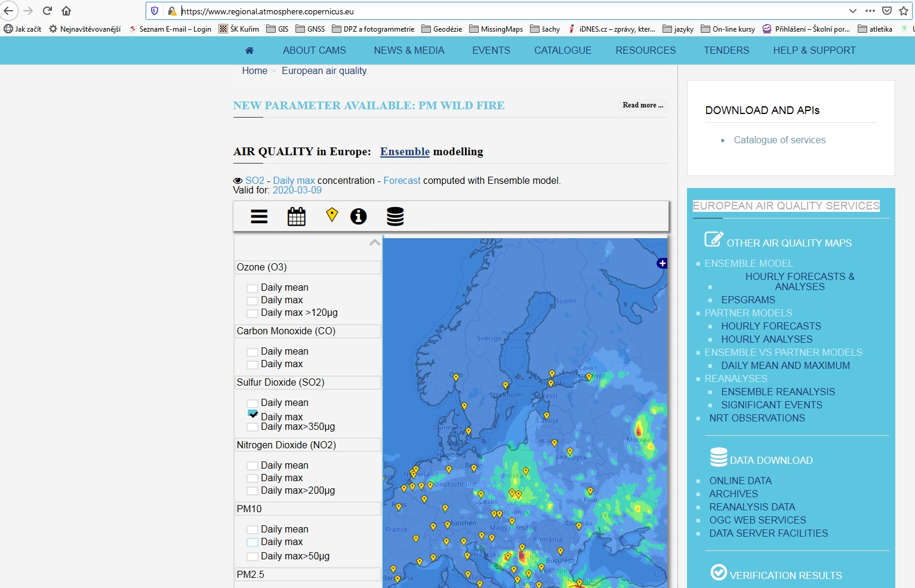
Task: Click the eye icon next to SO2
Action: 238,181
